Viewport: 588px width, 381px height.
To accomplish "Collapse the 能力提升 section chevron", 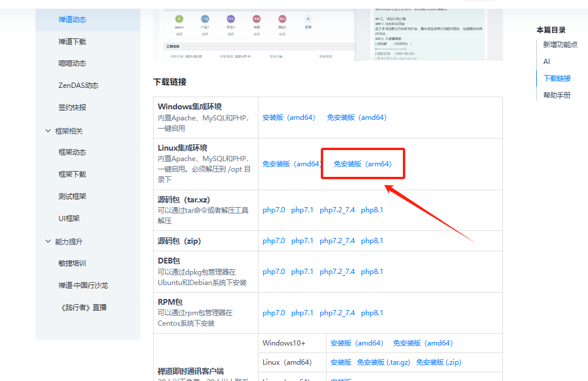I will [x=48, y=241].
